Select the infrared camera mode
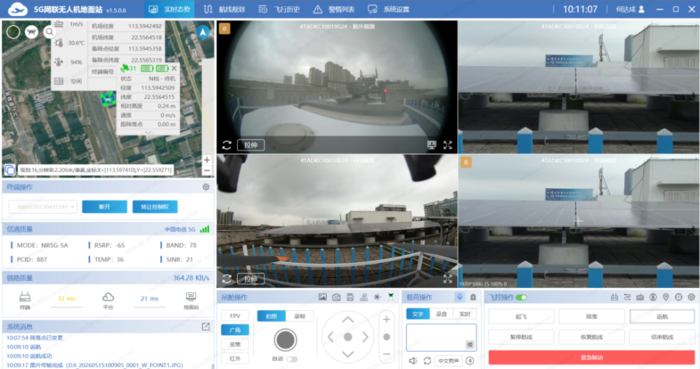Screen dimensions: 700x369 click(x=235, y=358)
